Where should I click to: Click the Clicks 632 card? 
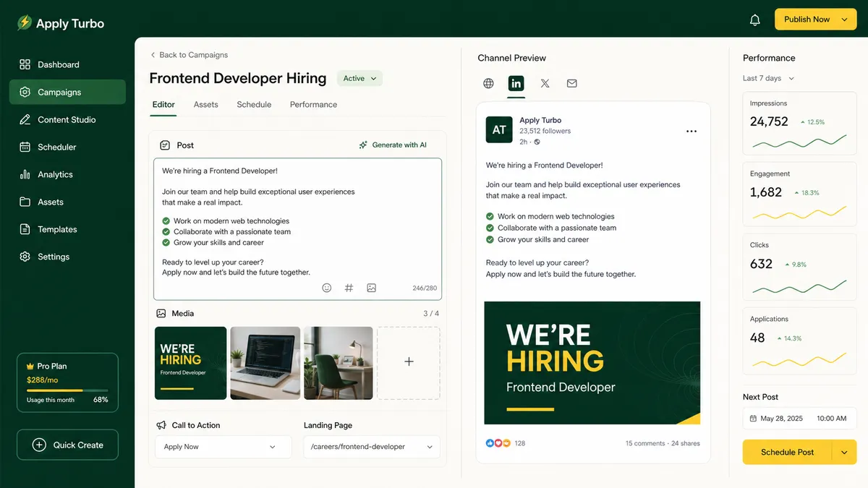tap(799, 266)
